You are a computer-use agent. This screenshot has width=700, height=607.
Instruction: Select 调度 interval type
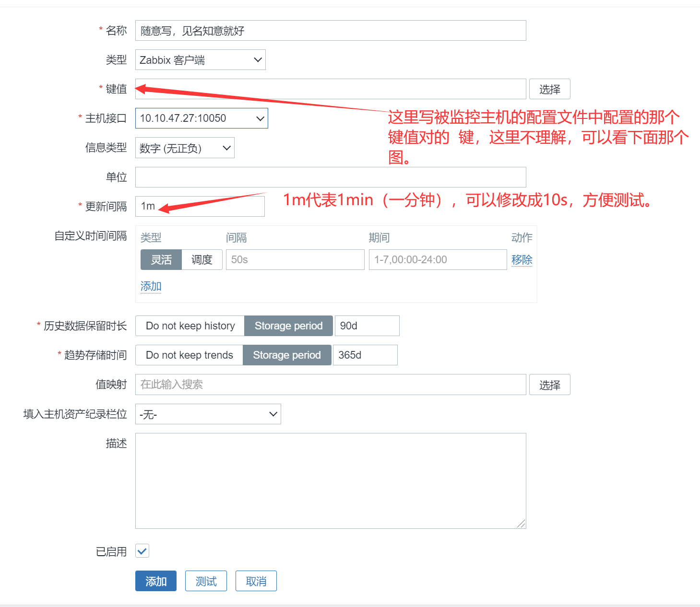coord(202,259)
